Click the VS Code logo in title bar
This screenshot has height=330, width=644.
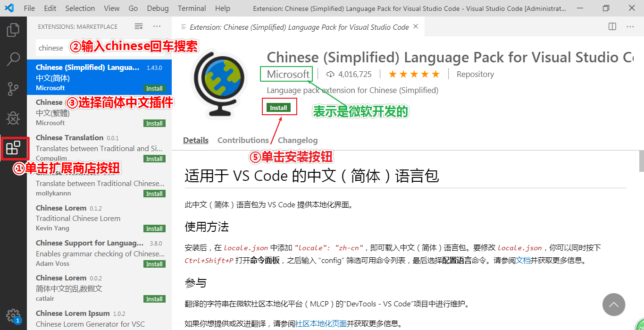(9, 8)
